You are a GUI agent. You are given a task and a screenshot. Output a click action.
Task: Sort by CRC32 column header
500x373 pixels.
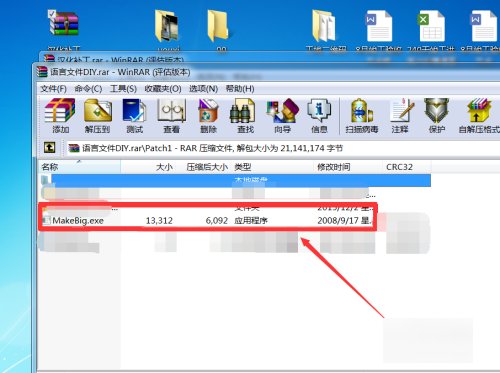tap(407, 167)
